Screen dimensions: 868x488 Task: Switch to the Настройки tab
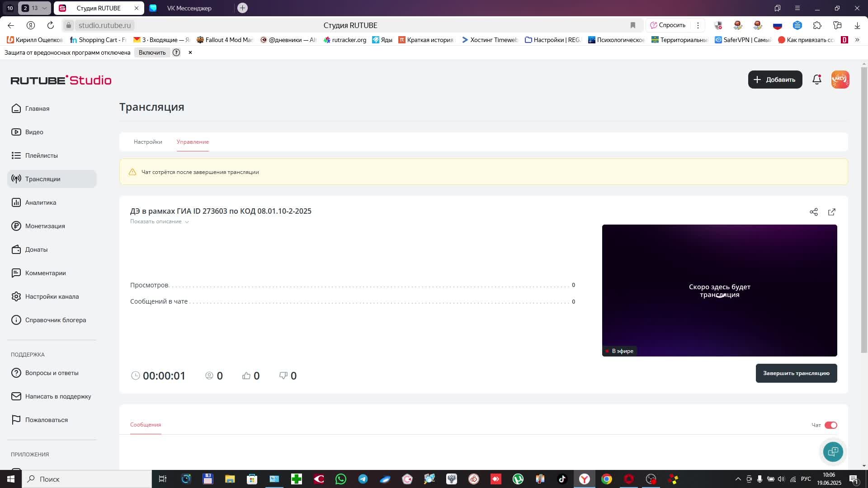coord(148,142)
